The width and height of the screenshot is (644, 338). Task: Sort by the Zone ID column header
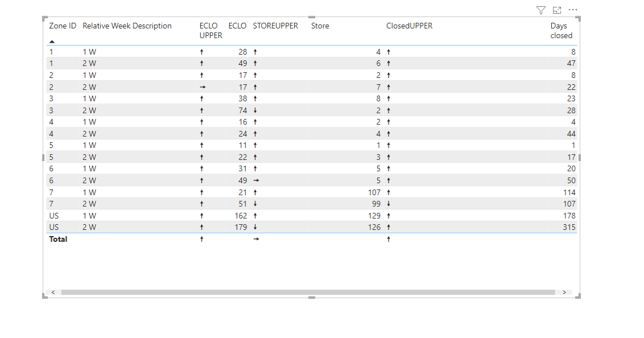(x=63, y=26)
